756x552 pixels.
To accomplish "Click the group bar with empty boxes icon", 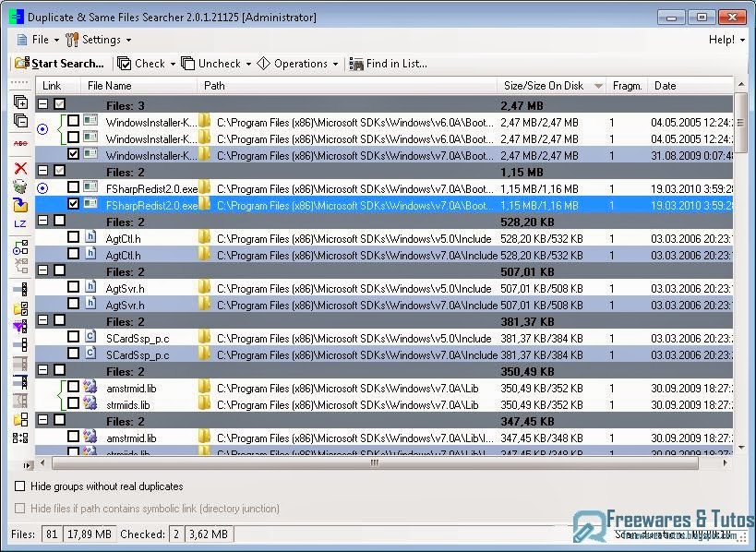I will [x=20, y=344].
